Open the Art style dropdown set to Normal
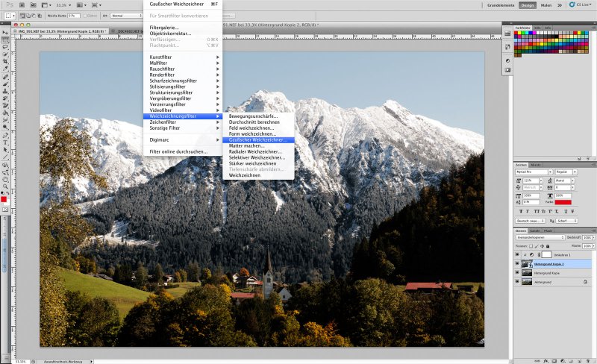This screenshot has width=597, height=364. tap(121, 15)
